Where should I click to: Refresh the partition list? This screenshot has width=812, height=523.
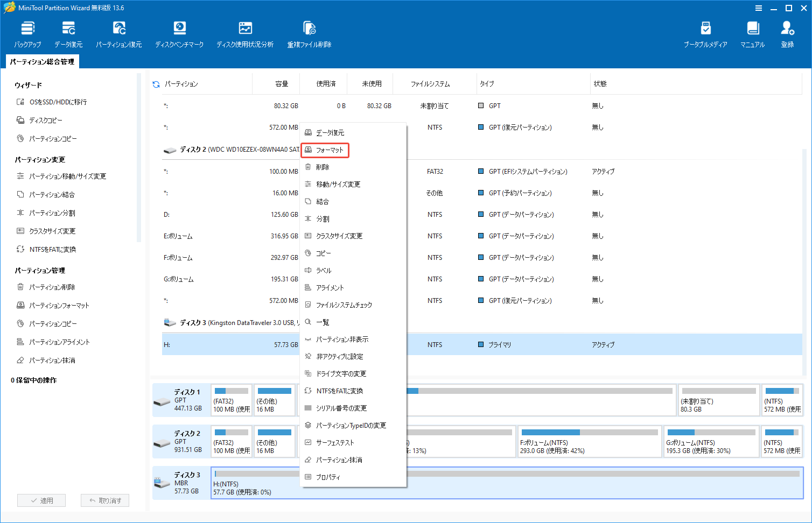click(x=156, y=83)
